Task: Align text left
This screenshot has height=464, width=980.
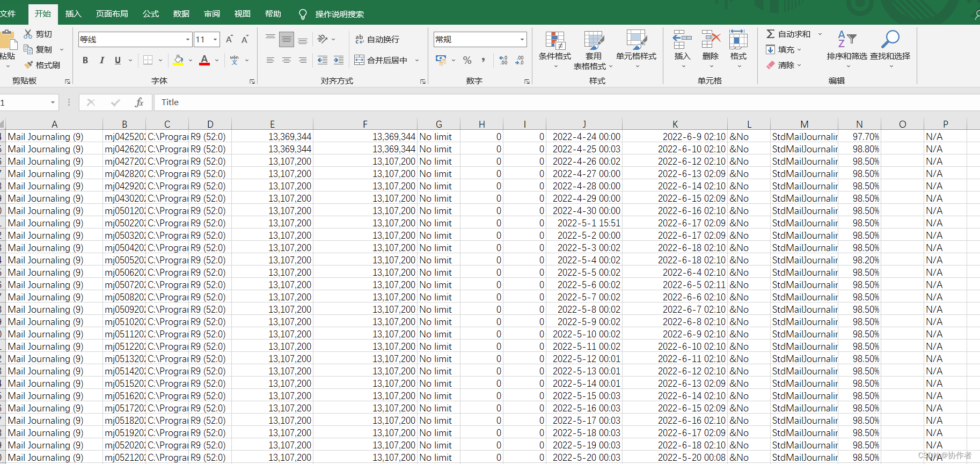Action: [x=270, y=60]
